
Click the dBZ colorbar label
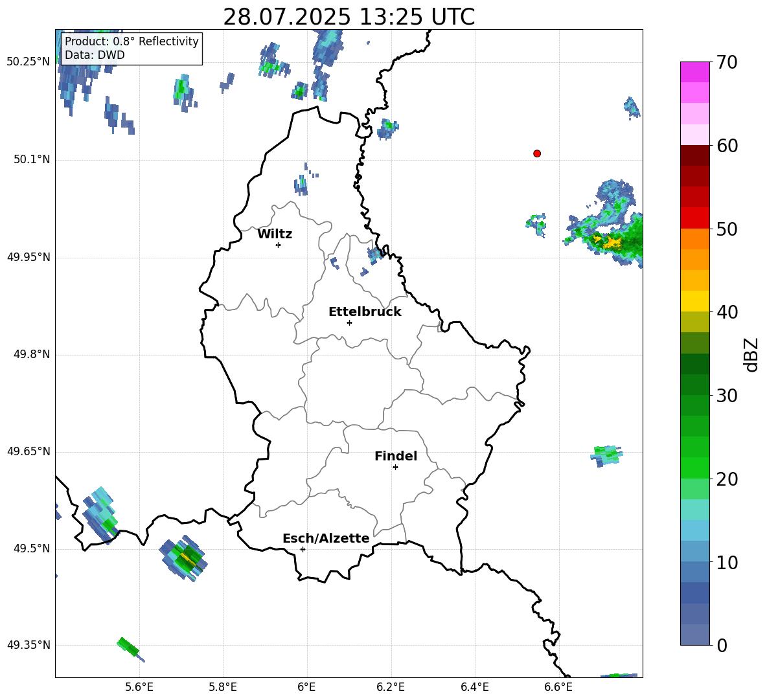pos(750,354)
